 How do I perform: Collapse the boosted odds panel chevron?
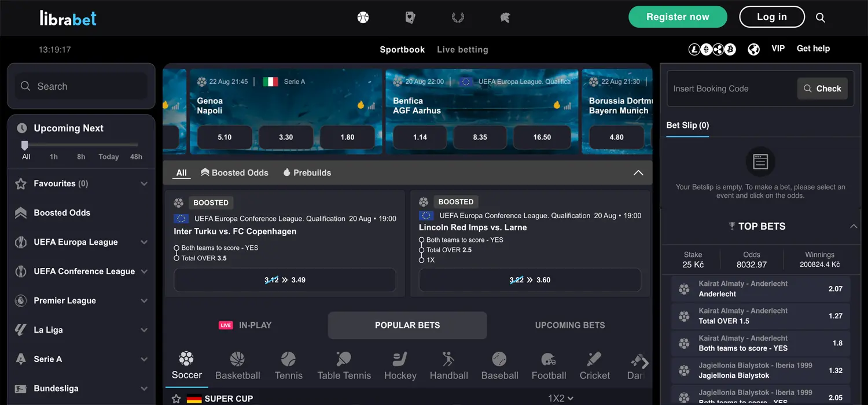[x=638, y=173]
